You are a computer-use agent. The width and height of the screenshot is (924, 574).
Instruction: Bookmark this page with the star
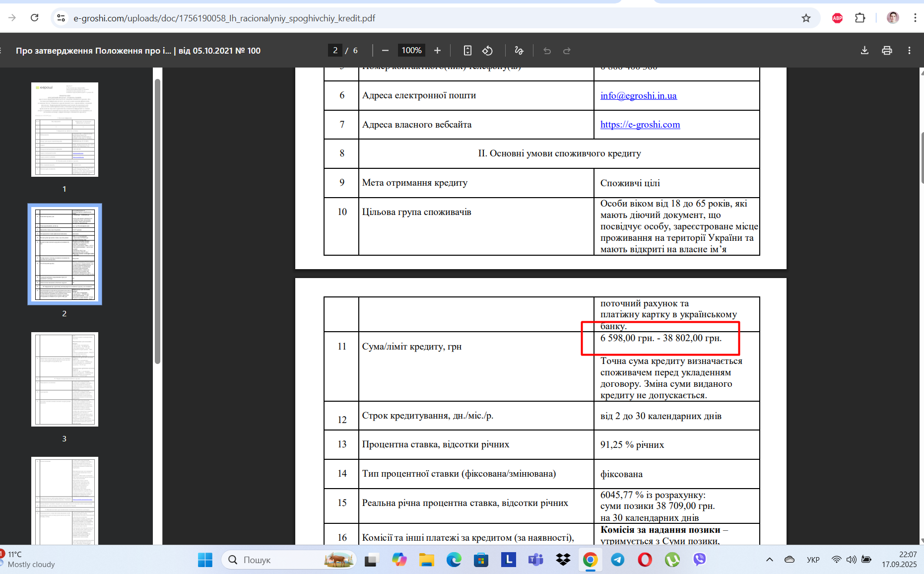click(x=806, y=18)
